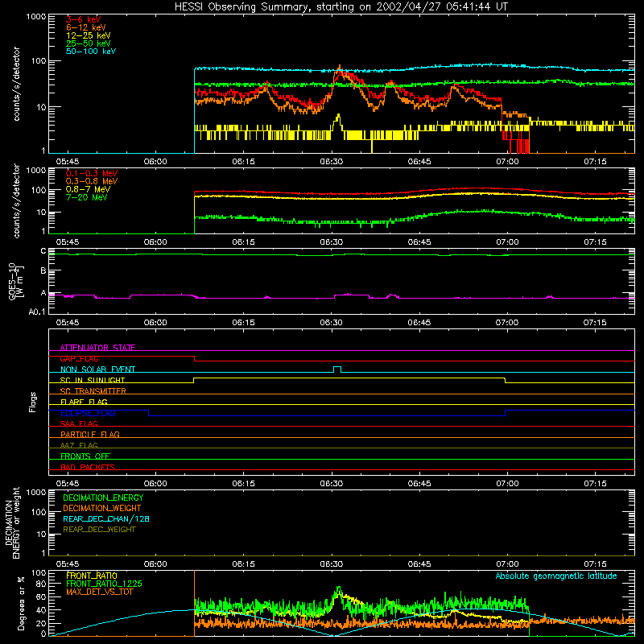The height and width of the screenshot is (644, 644).
Task: Select the PARTICLE_FLAG label
Action: point(90,434)
